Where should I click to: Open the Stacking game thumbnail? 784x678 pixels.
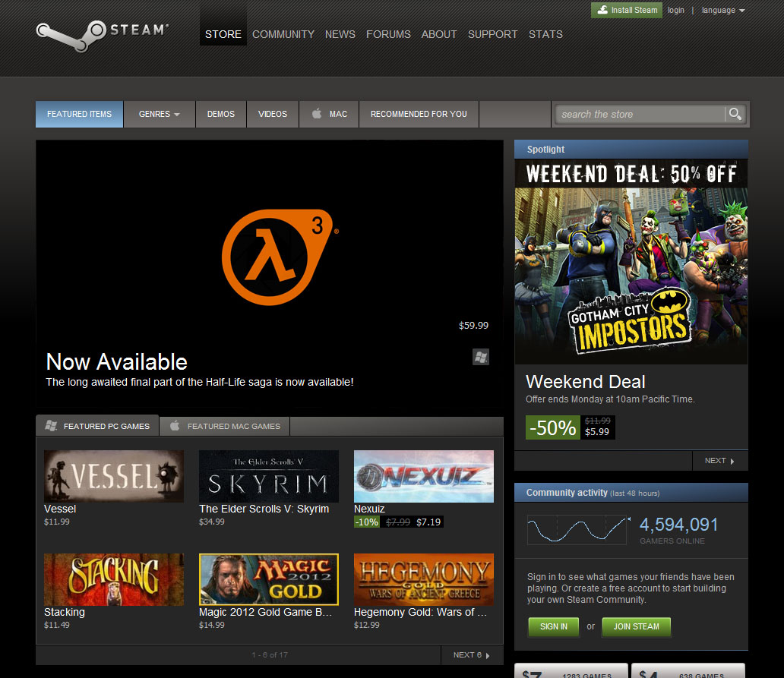tap(114, 579)
